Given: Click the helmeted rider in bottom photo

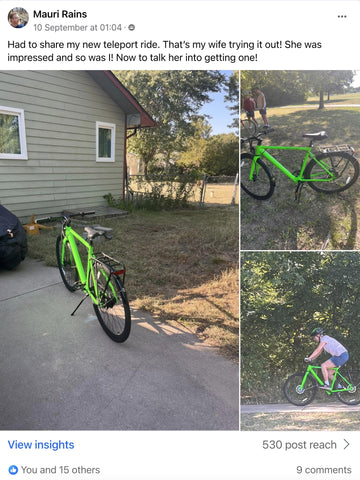Looking at the screenshot, I should [328, 357].
